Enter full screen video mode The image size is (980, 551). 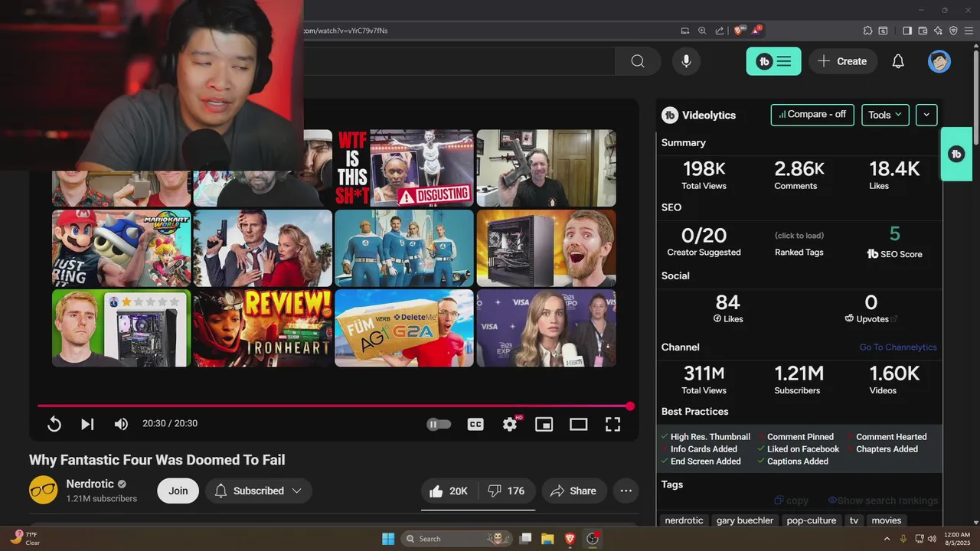[612, 424]
